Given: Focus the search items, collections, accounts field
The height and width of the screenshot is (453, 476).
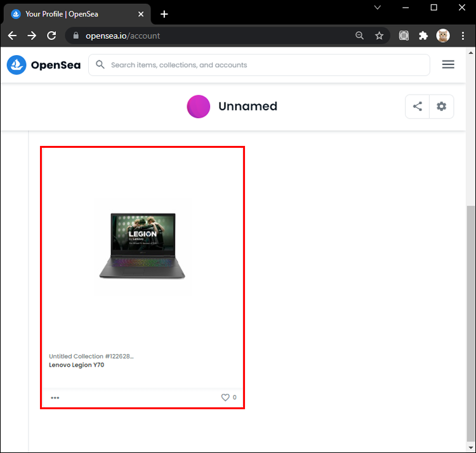Looking at the screenshot, I should (x=259, y=65).
